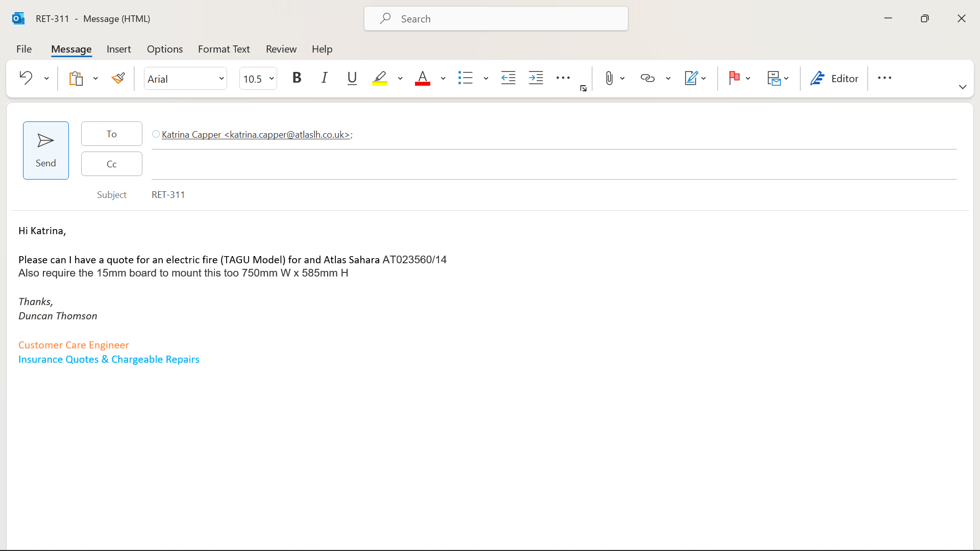The width and height of the screenshot is (980, 551).
Task: Toggle Bold formatting
Action: pyautogui.click(x=297, y=78)
